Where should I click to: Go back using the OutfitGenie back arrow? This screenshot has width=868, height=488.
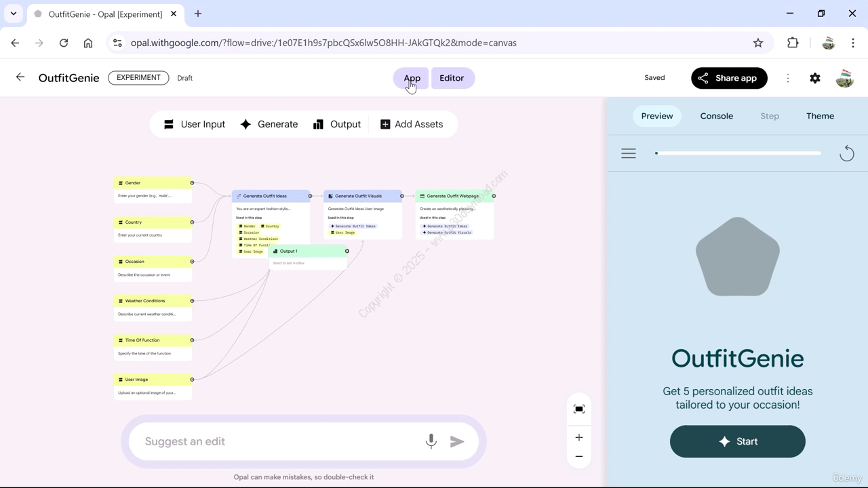(x=20, y=77)
